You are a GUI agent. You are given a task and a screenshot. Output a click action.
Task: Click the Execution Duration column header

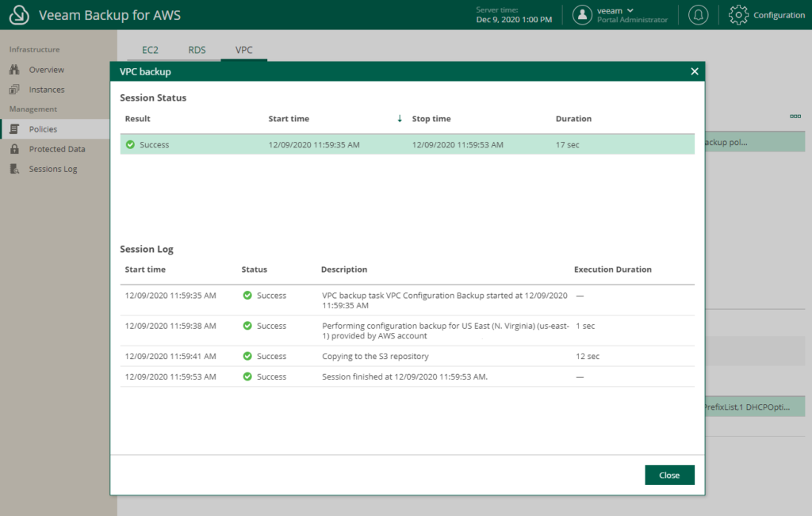[x=613, y=269]
